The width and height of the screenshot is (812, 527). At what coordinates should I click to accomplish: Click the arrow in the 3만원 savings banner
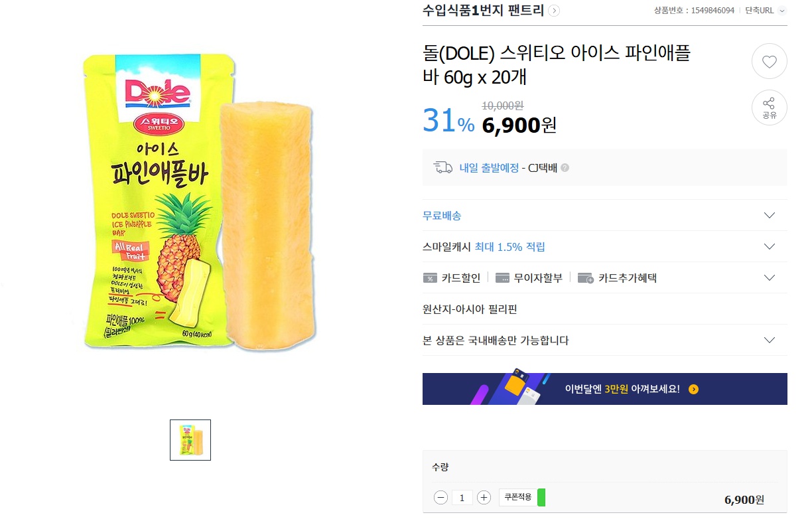click(x=693, y=389)
